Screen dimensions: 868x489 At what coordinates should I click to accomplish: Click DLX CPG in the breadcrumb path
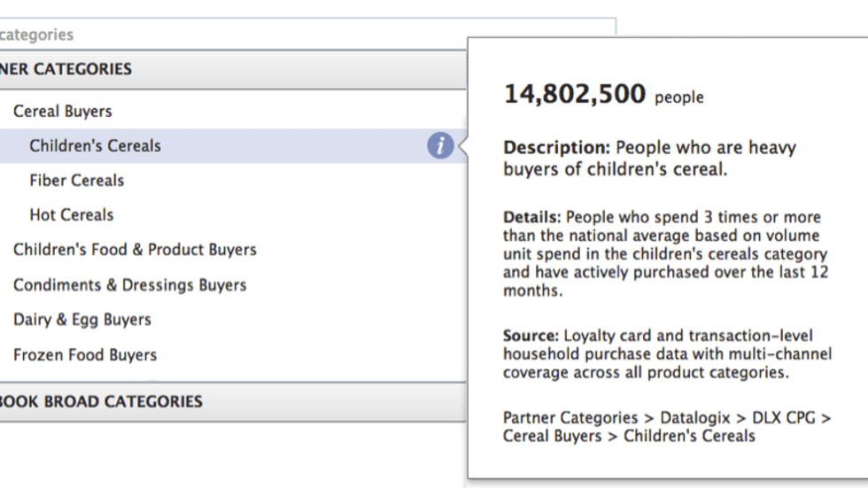click(x=786, y=418)
